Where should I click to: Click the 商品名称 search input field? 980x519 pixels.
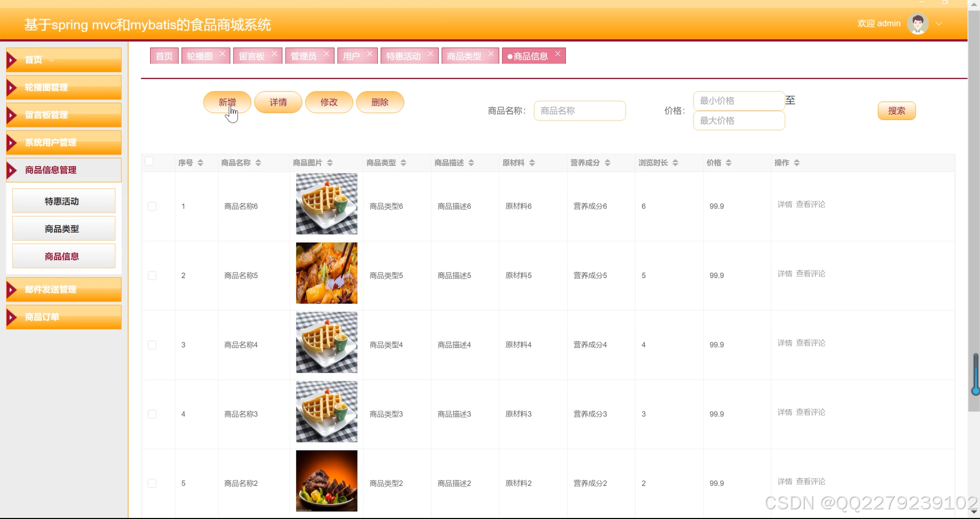tap(580, 111)
